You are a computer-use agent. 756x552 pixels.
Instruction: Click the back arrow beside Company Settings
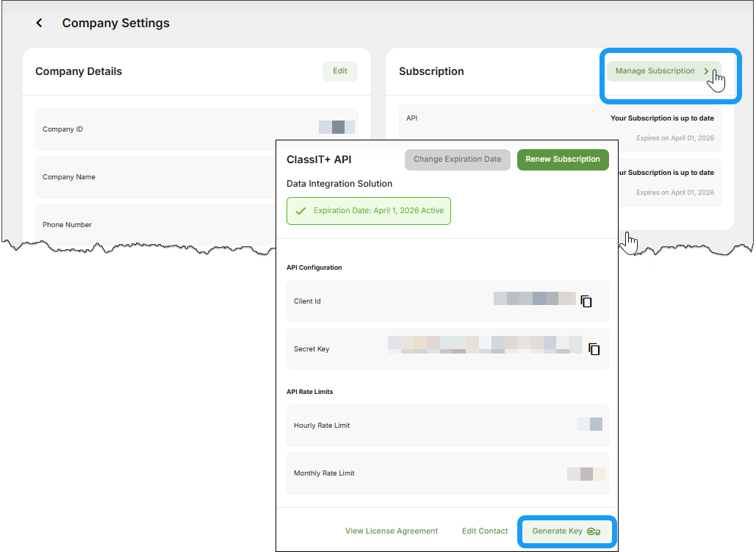point(39,23)
